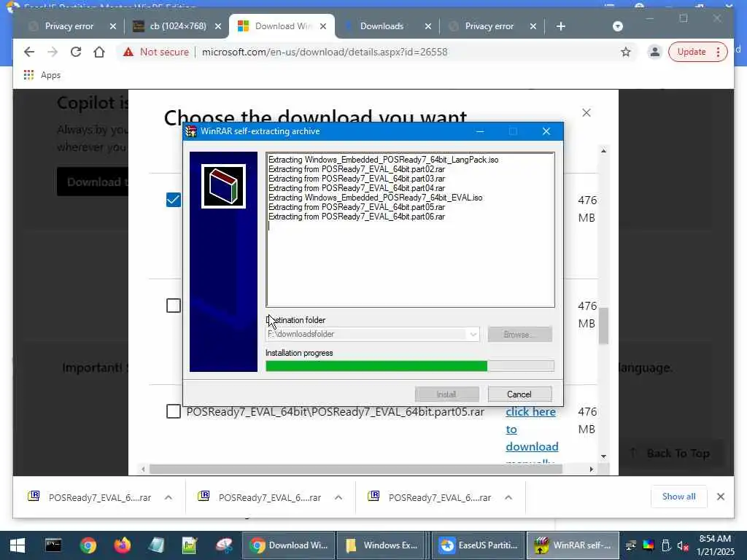This screenshot has height=560, width=747.
Task: Open the Firefox taskbar shortcut
Action: tap(123, 545)
